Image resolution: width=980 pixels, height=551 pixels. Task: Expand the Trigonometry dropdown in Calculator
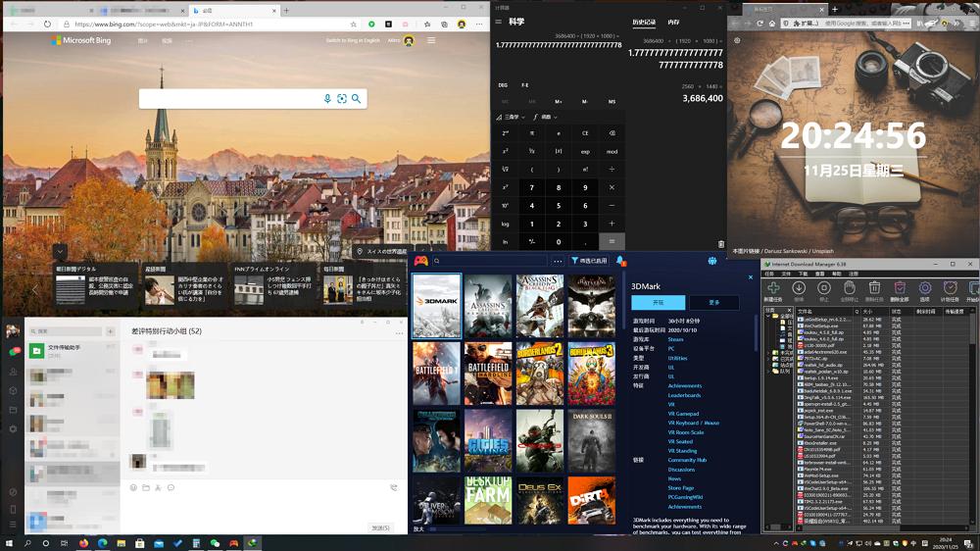coord(511,117)
